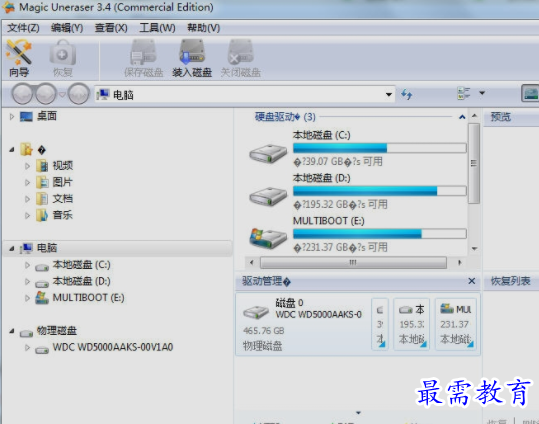Open the 装入磁盘 mount disk tool
Viewport: 539px width, 424px height.
pos(192,58)
